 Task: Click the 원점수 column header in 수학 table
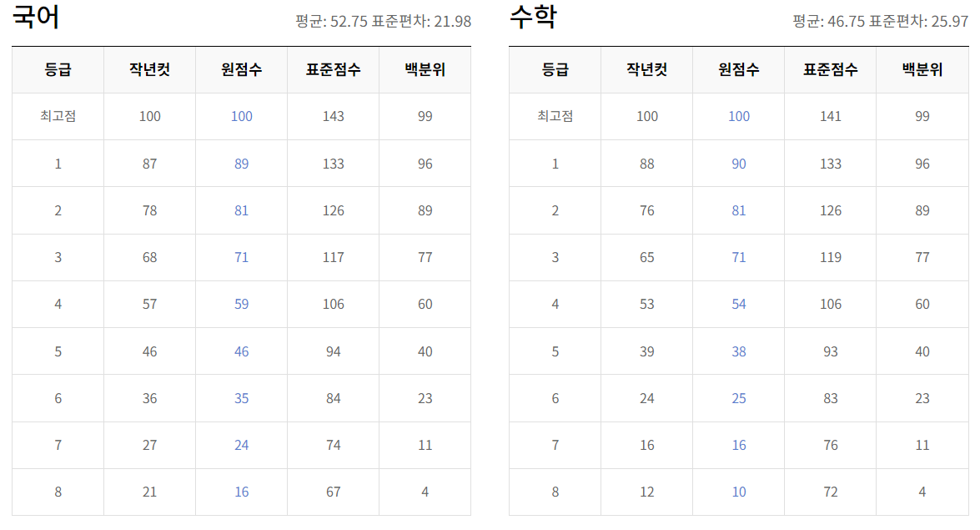[739, 69]
